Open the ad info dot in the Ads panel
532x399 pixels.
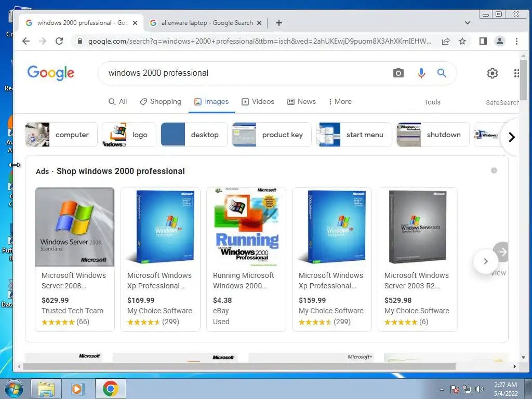click(494, 170)
